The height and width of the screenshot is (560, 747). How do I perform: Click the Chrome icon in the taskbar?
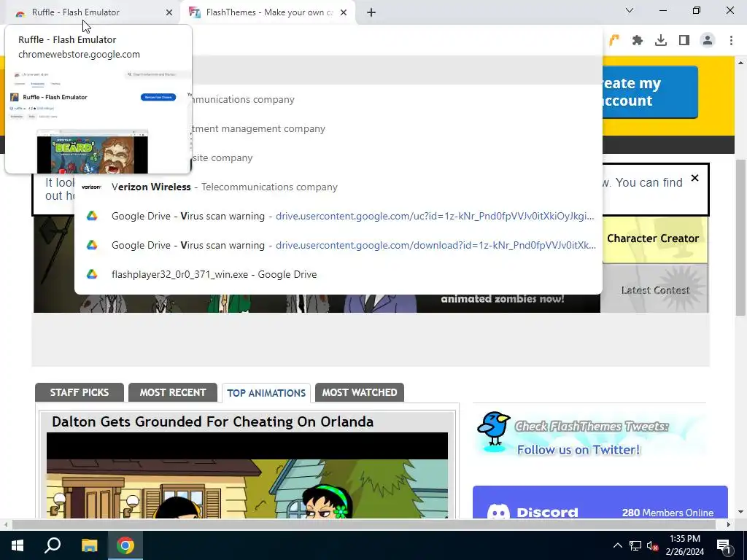(125, 545)
